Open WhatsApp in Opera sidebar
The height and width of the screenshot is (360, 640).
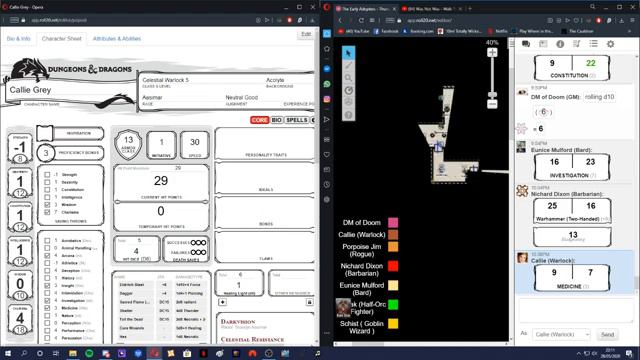[x=327, y=84]
